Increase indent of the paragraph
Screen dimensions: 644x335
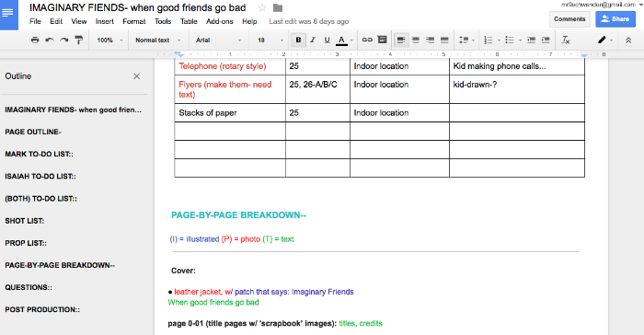pyautogui.click(x=546, y=40)
